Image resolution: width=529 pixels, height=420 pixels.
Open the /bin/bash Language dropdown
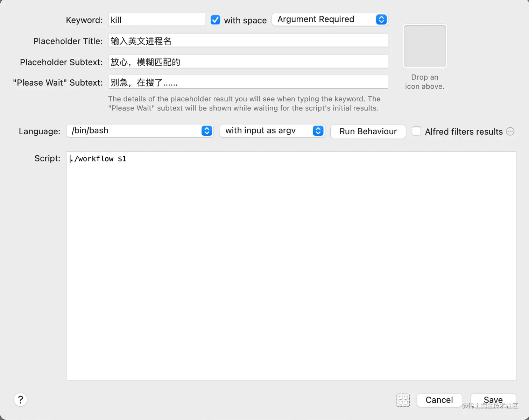tap(140, 130)
